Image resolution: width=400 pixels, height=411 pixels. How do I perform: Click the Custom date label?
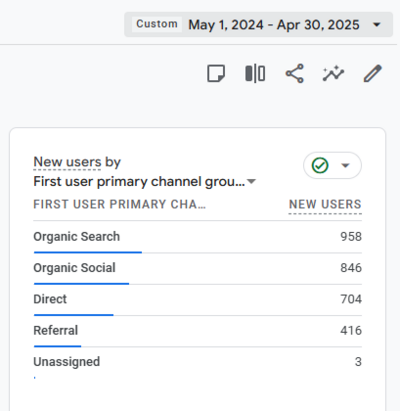157,24
